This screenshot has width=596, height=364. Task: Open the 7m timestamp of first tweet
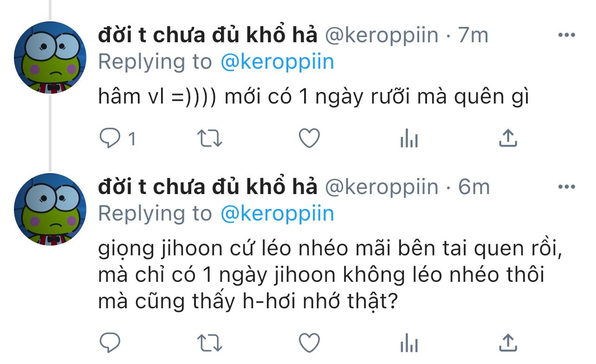pyautogui.click(x=473, y=36)
